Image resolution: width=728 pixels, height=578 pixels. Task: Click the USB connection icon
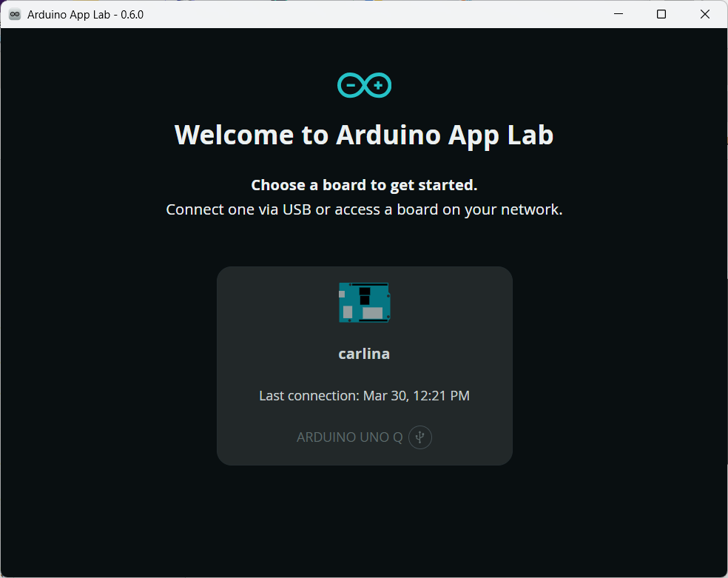420,437
